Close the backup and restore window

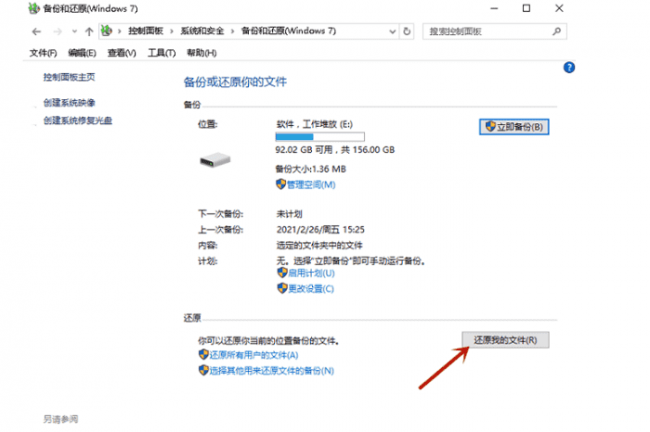click(559, 8)
